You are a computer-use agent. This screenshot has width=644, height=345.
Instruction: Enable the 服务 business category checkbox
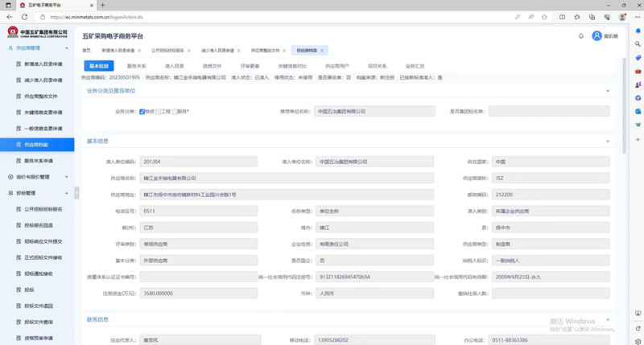[x=175, y=112]
